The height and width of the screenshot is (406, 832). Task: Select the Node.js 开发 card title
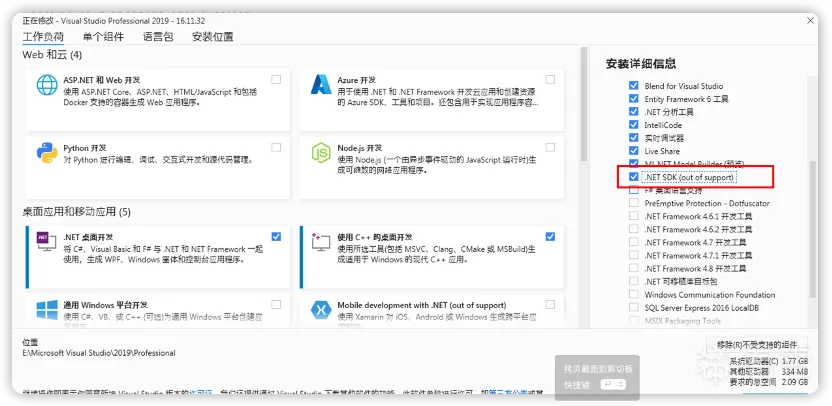pos(360,148)
